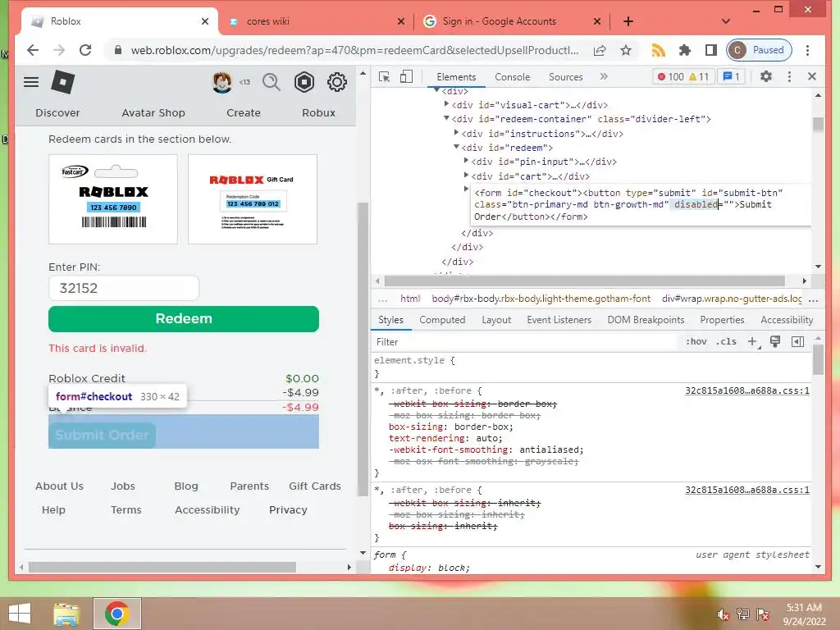Screen dimensions: 840x630
Task: Open the RSS feed extension
Action: click(x=658, y=50)
